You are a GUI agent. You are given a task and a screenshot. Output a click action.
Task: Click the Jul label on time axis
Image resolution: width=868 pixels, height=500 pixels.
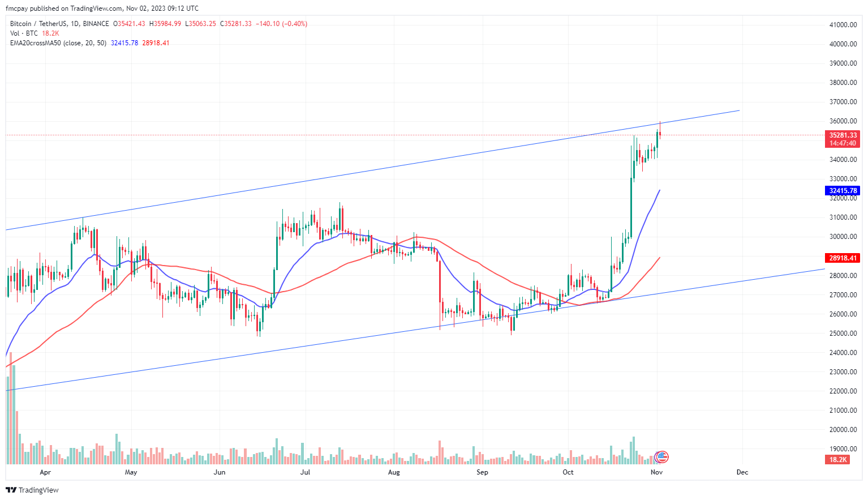coord(305,472)
